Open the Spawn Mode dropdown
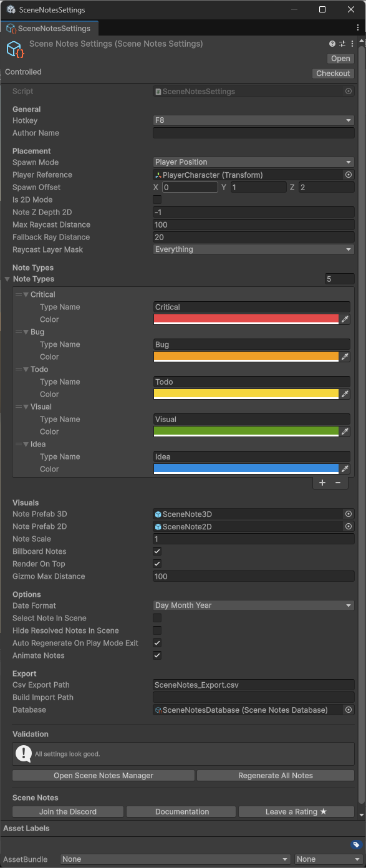366x868 pixels. coord(254,162)
